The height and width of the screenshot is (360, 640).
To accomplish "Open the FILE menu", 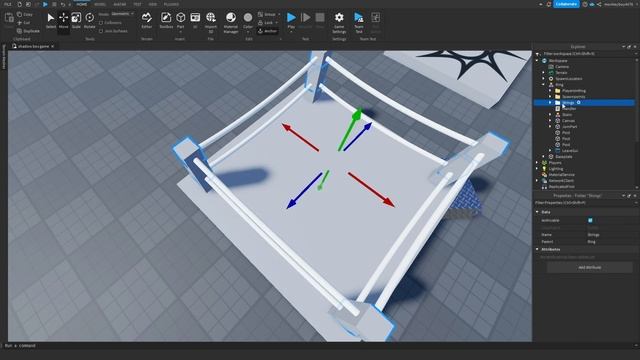I will 8,4.
